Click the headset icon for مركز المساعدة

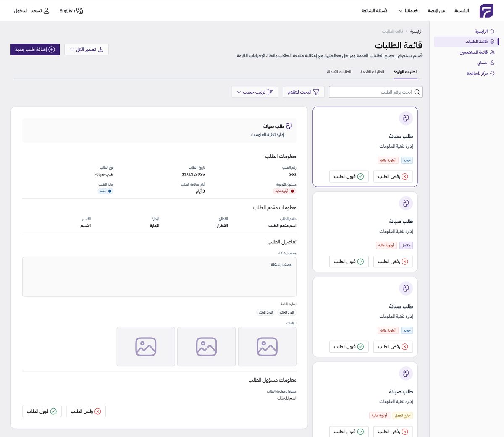click(x=492, y=73)
